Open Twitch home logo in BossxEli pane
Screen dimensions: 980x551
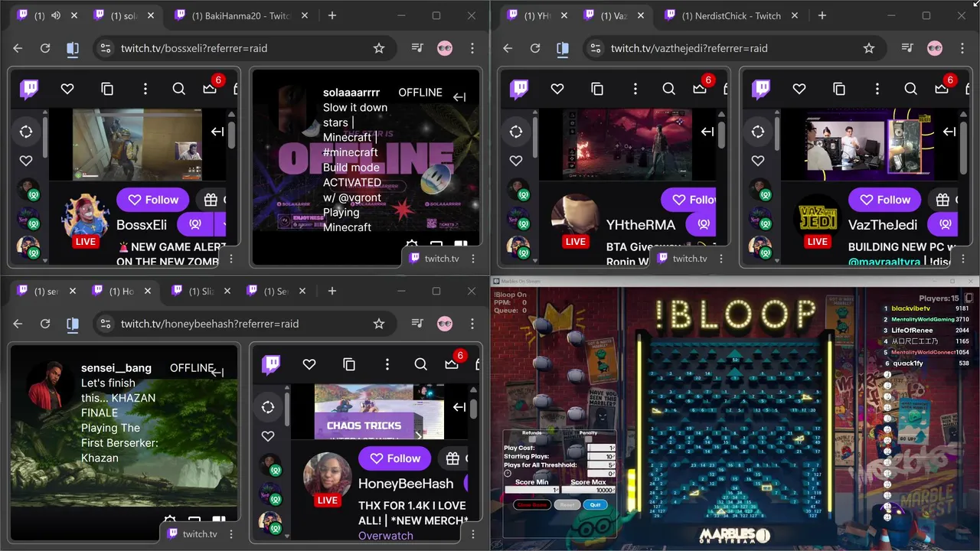coord(29,90)
